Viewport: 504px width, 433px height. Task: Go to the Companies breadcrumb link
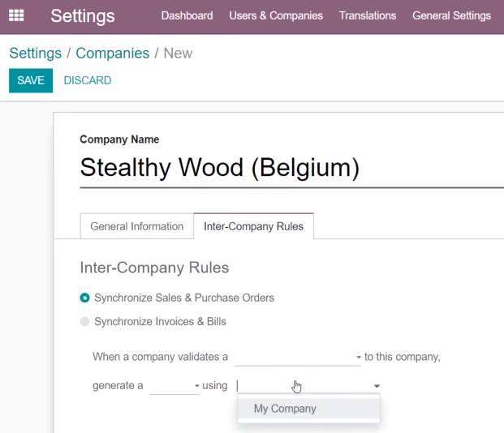click(113, 53)
